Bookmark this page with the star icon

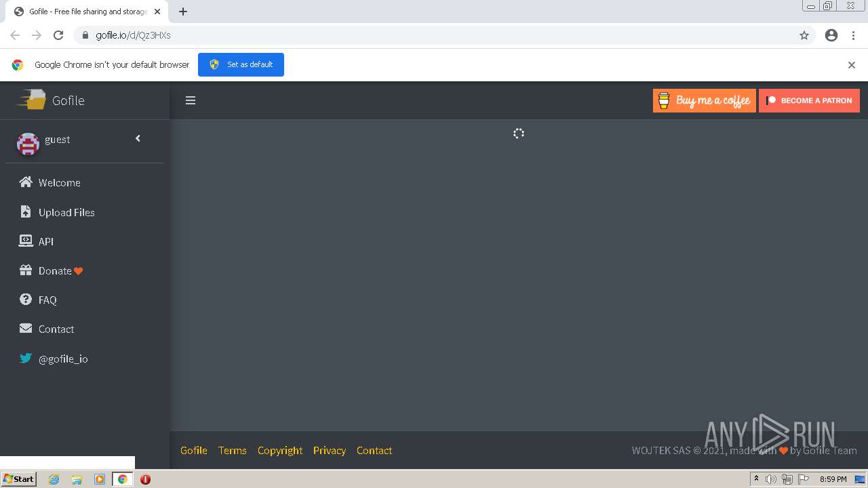pos(804,35)
